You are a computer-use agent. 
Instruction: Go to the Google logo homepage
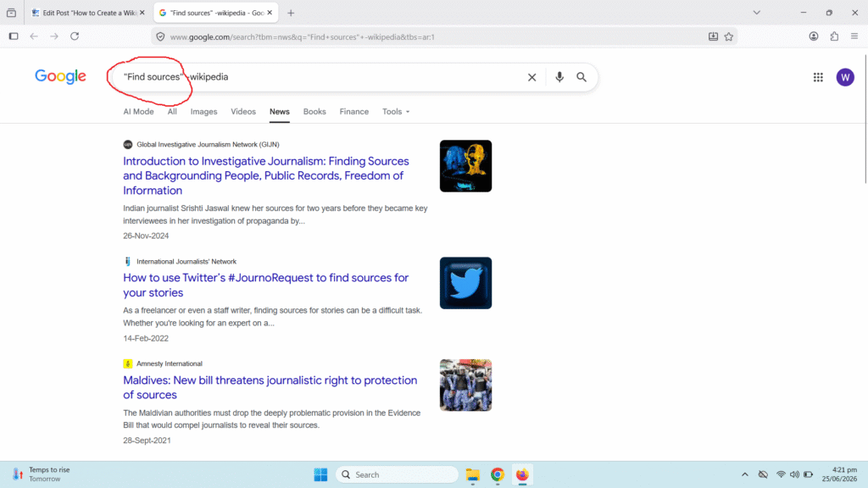click(60, 77)
